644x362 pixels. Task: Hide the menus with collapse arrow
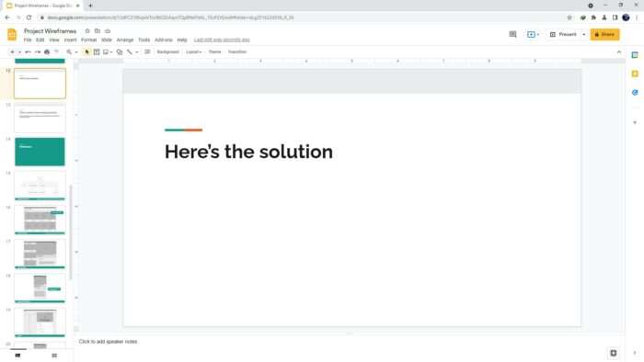619,52
